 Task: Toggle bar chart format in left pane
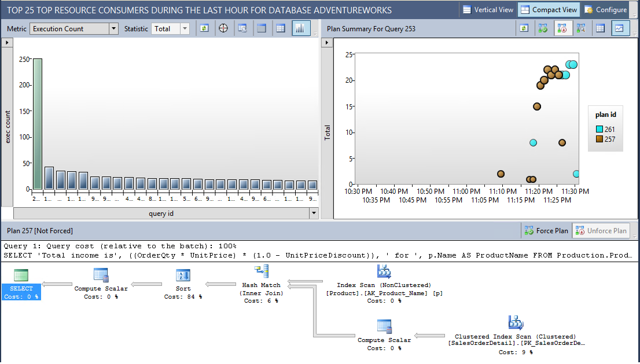click(300, 28)
